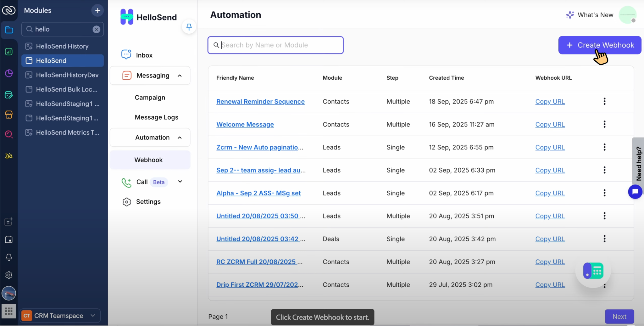The height and width of the screenshot is (326, 644).
Task: Copy URL for Renewal Reminder Sequence
Action: coord(550,102)
